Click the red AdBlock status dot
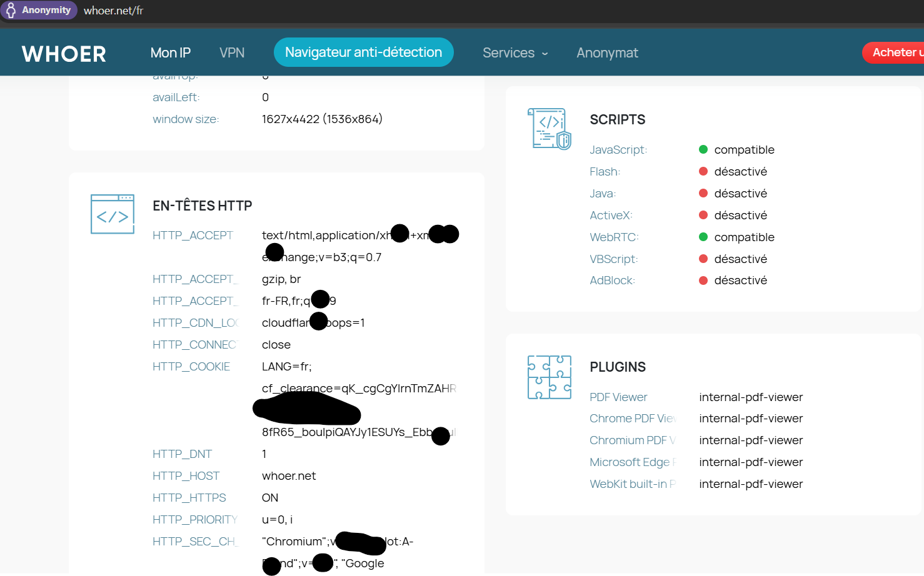The width and height of the screenshot is (924, 576). click(703, 281)
